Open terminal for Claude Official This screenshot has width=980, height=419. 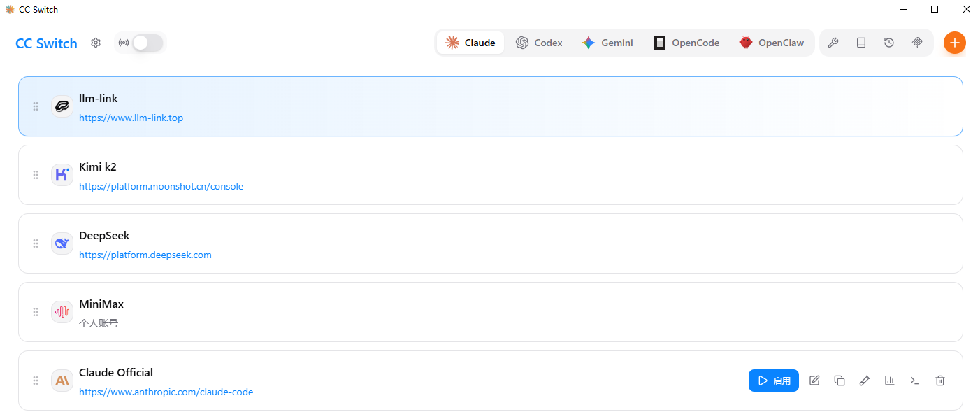pyautogui.click(x=915, y=381)
